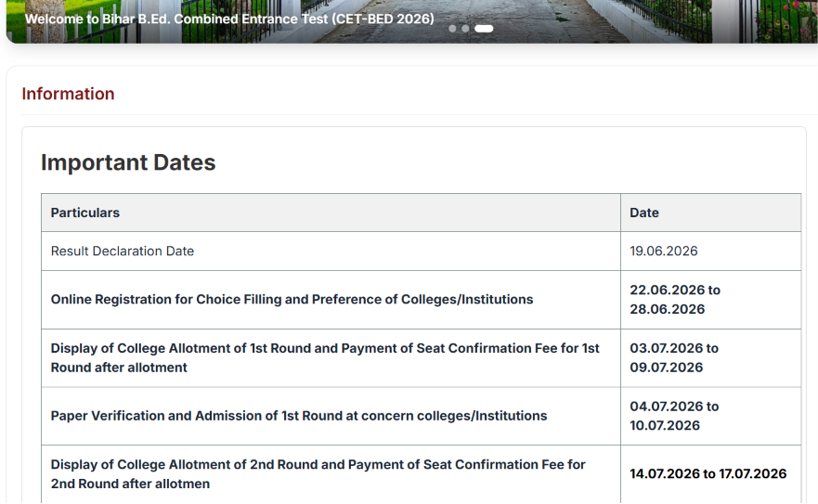Select the 19.06.2026 date cell
Image resolution: width=818 pixels, height=504 pixels.
click(664, 251)
